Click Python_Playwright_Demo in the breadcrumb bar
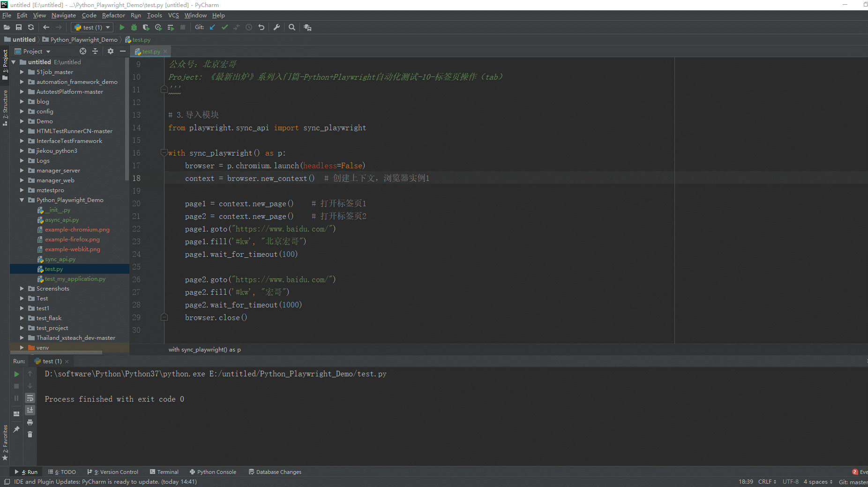This screenshot has width=868, height=487. [83, 40]
